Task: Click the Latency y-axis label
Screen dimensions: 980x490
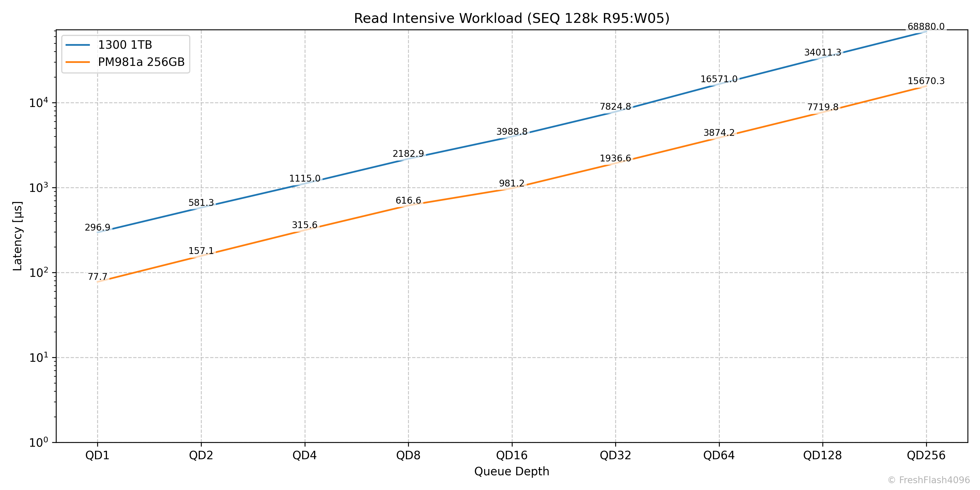Action: [17, 236]
